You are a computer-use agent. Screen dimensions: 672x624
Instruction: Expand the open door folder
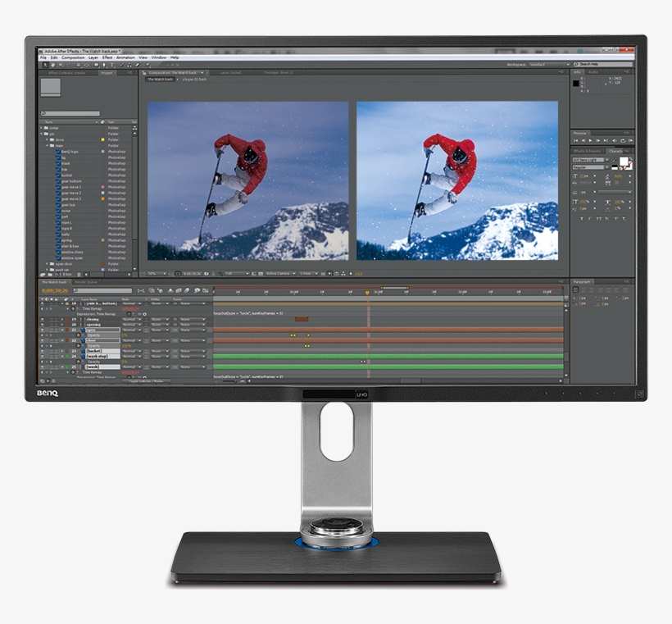tap(47, 262)
